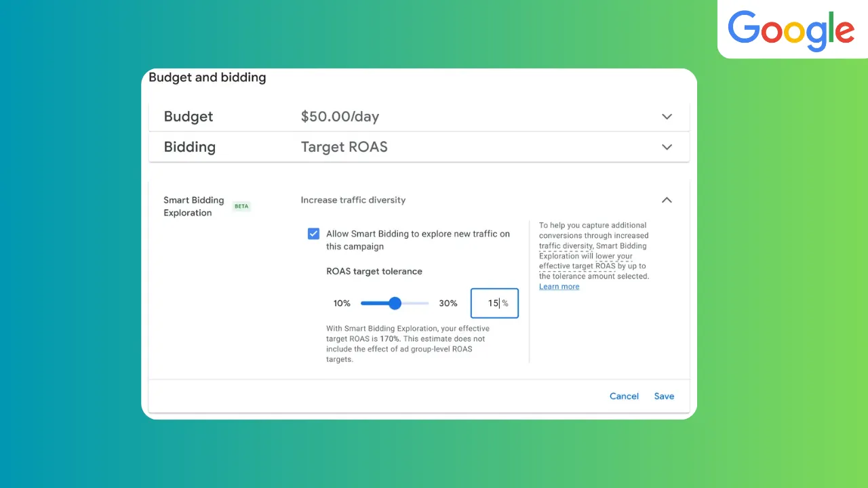Click the Target ROAS bidding value
Viewport: 868px width, 488px height.
point(344,147)
